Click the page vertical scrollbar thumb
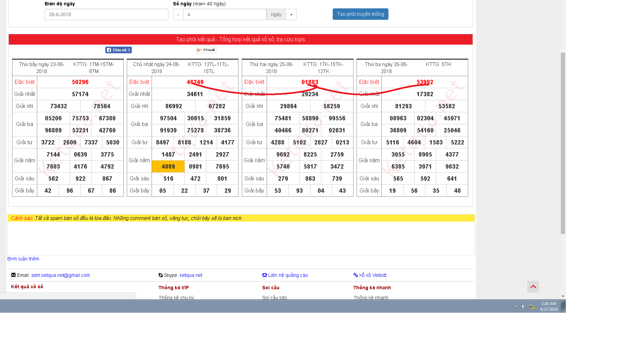The image size is (644, 362). coord(563,143)
